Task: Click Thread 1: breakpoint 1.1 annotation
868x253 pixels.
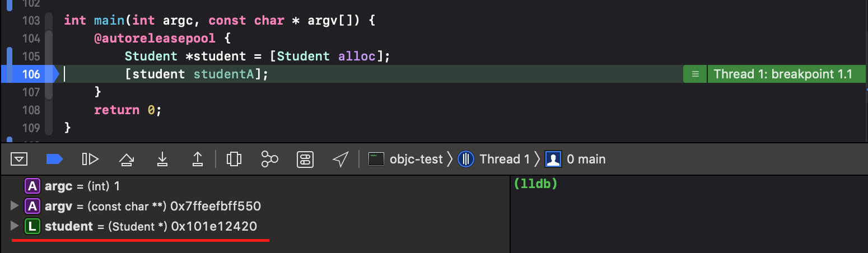Action: [782, 74]
